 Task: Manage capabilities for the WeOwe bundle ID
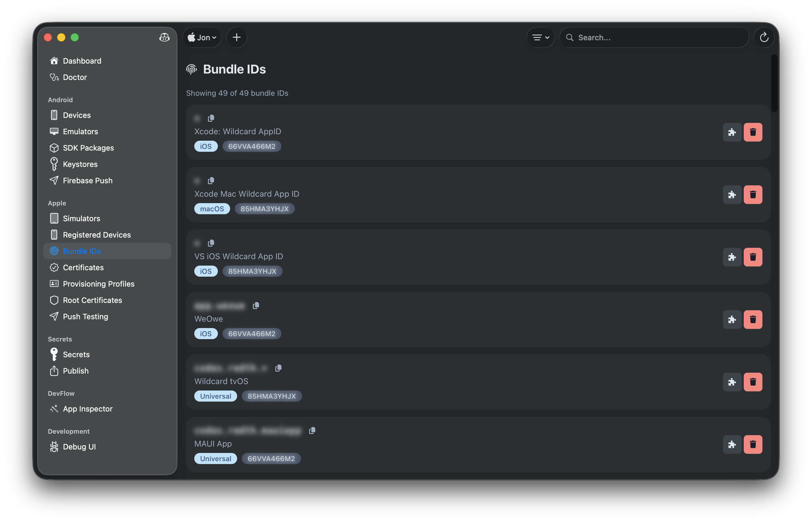tap(732, 319)
